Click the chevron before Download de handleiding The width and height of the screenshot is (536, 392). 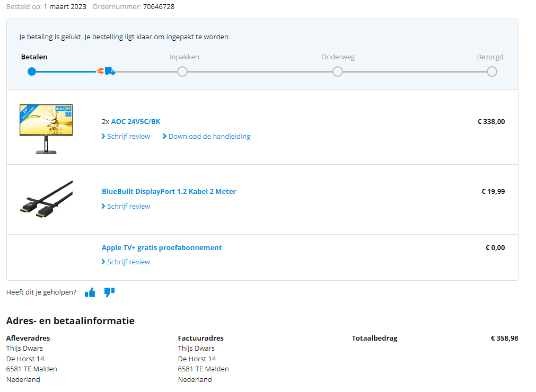pyautogui.click(x=165, y=137)
